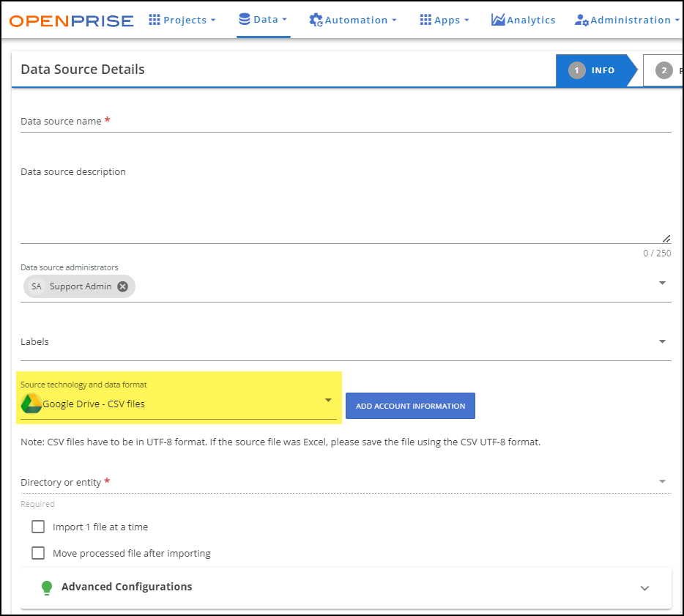Open the Directory or entity dropdown
This screenshot has height=616, width=684.
click(x=663, y=481)
